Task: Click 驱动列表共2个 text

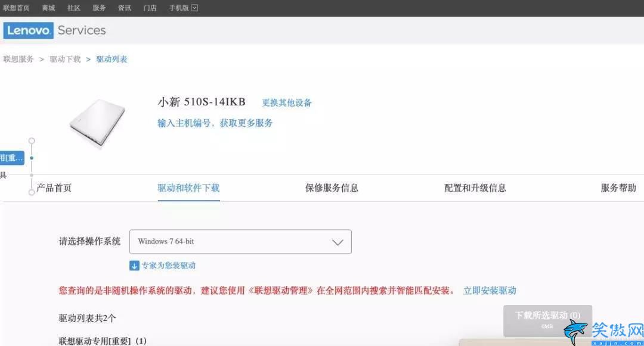Action: [87, 318]
